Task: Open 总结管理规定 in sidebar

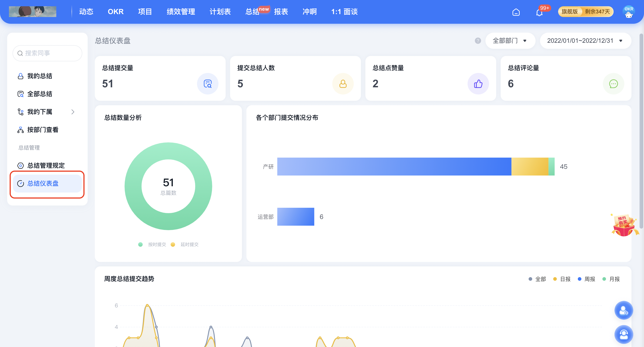Action: click(47, 165)
